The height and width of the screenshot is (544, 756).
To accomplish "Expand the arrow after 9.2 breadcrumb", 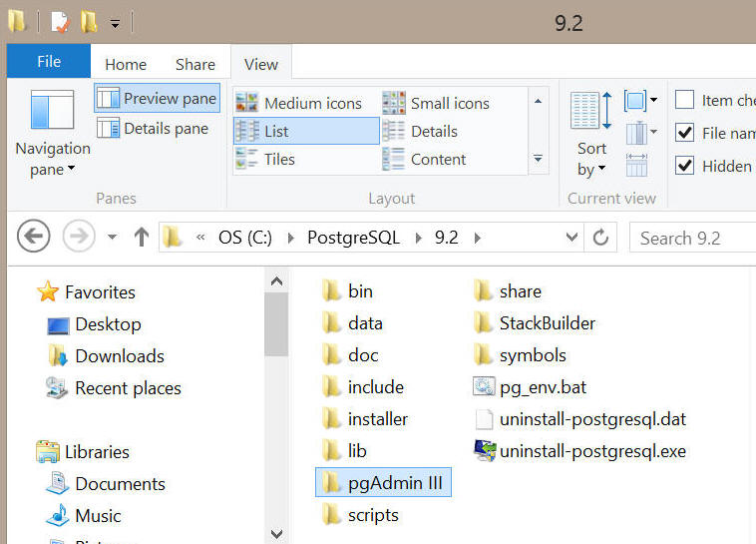I will click(477, 238).
